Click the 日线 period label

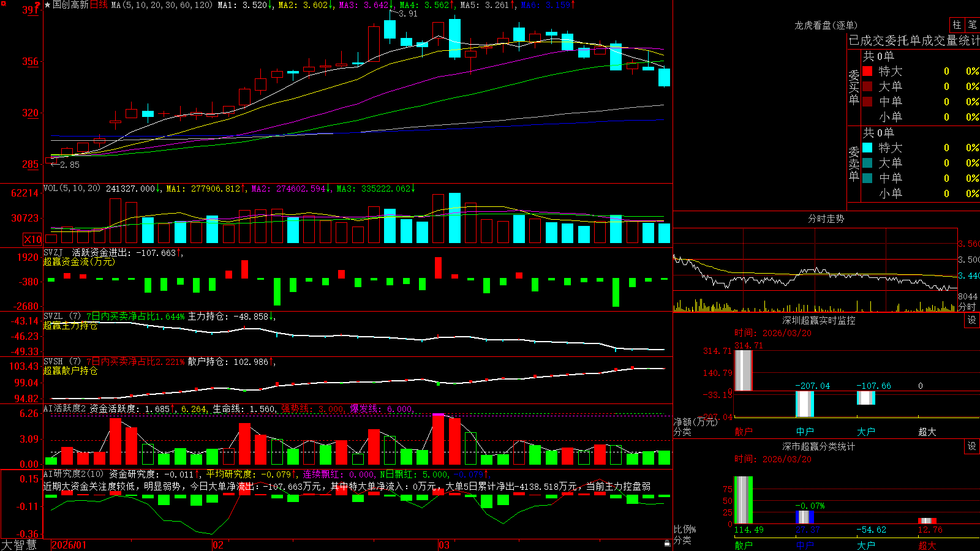[99, 5]
